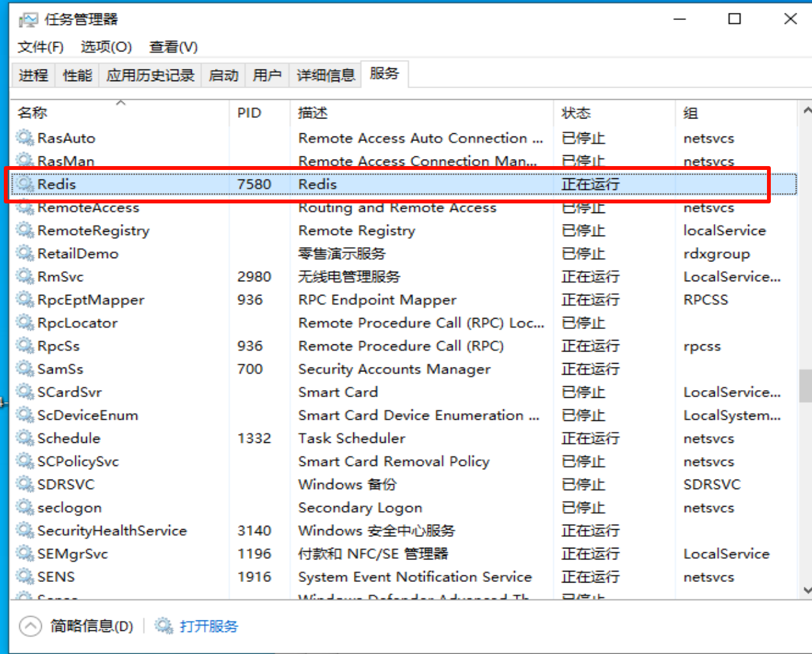Click the gear icon beside RetailDemo
This screenshot has width=812, height=654.
(x=25, y=254)
